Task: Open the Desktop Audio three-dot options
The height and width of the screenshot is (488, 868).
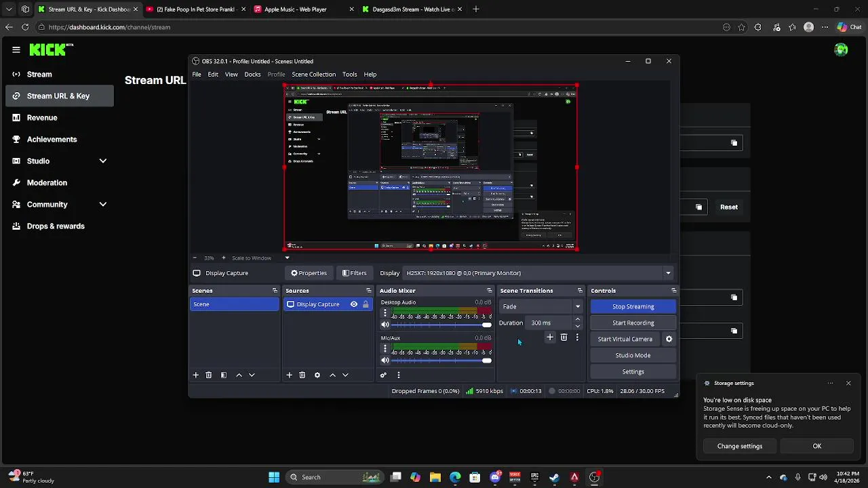Action: [x=385, y=313]
